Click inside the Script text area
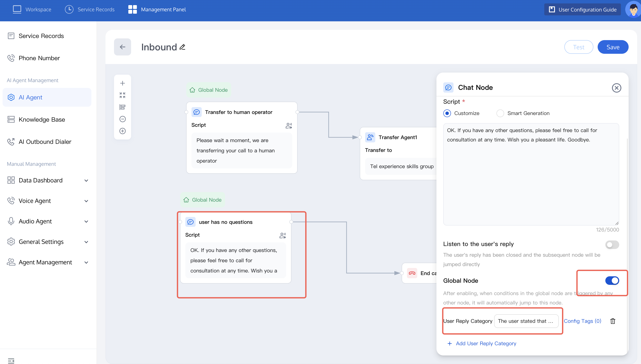This screenshot has width=641, height=364. pos(531,175)
